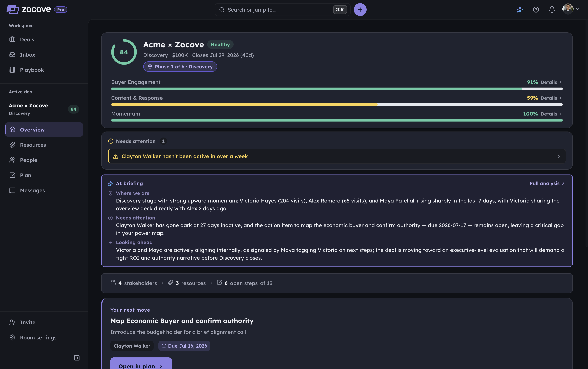
Task: Click the warning triangle in Clayton alert
Action: (116, 156)
